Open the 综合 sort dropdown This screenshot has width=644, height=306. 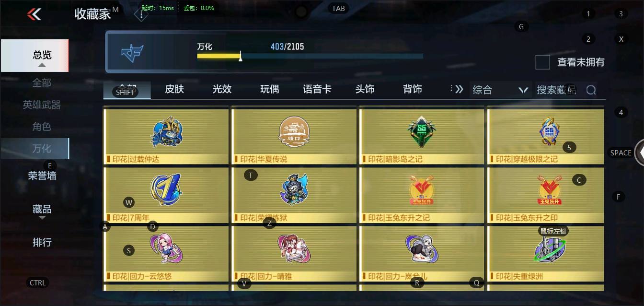(500, 90)
